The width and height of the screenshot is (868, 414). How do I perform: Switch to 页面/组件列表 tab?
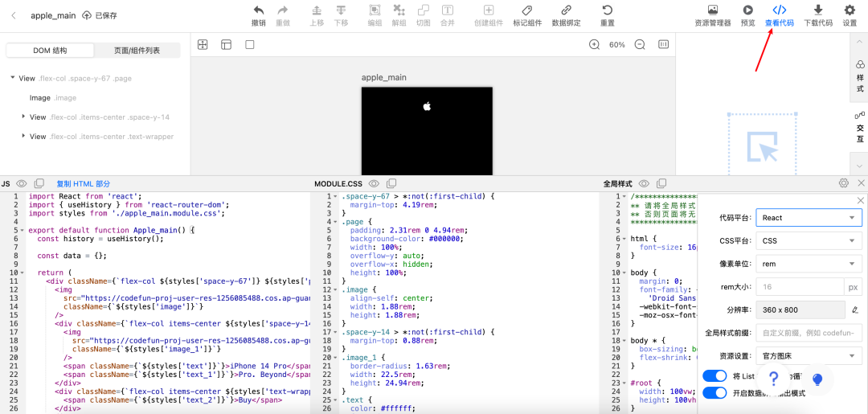click(x=137, y=51)
